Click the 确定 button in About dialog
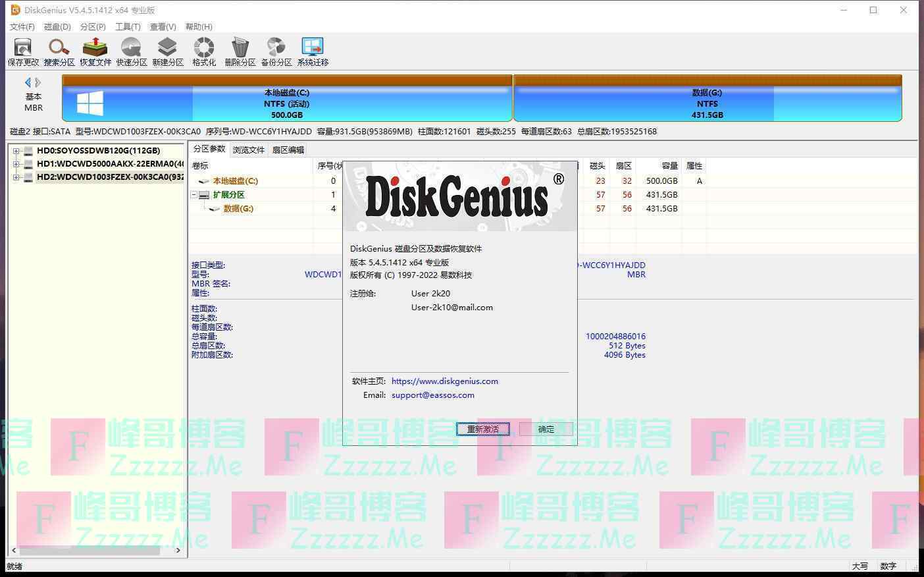 click(546, 429)
